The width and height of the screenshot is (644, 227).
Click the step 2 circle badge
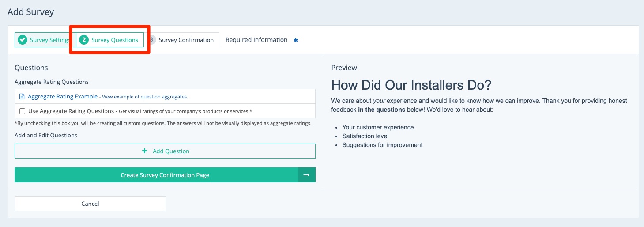[84, 40]
